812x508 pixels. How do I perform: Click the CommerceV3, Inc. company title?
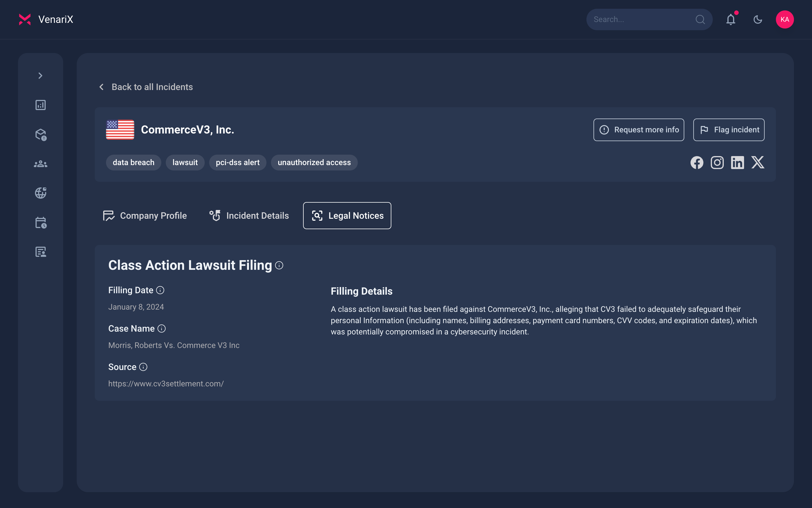point(187,130)
